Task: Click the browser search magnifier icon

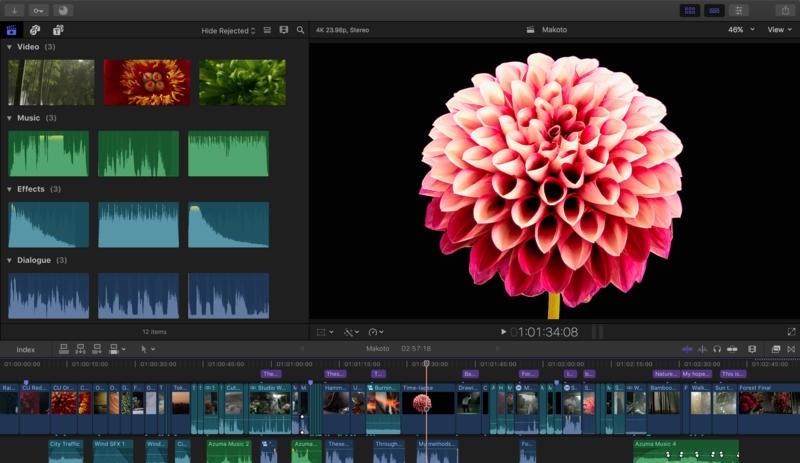Action: coord(300,30)
